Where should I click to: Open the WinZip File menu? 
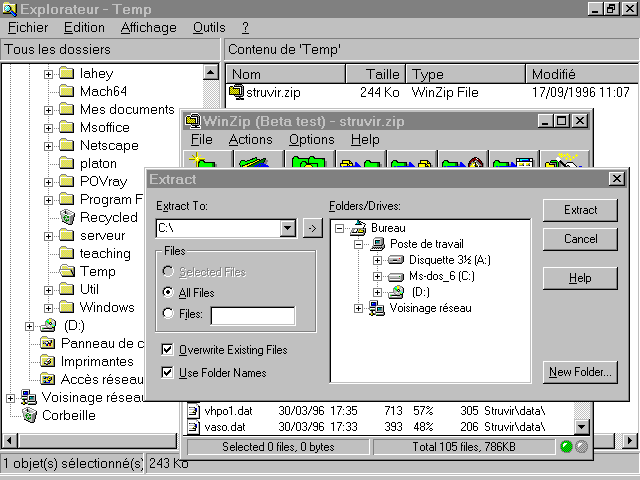[x=201, y=140]
